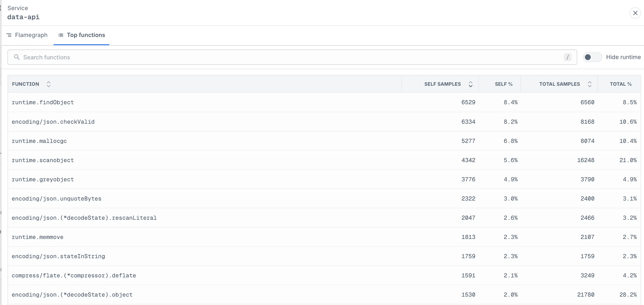Click the Top functions list icon
The image size is (644, 305).
(x=61, y=35)
